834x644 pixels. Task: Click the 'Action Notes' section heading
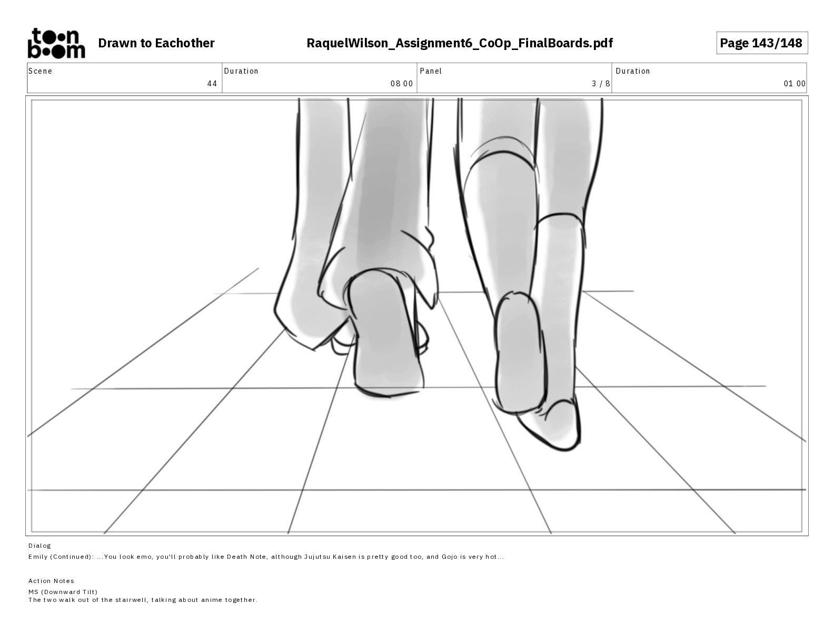[51, 581]
